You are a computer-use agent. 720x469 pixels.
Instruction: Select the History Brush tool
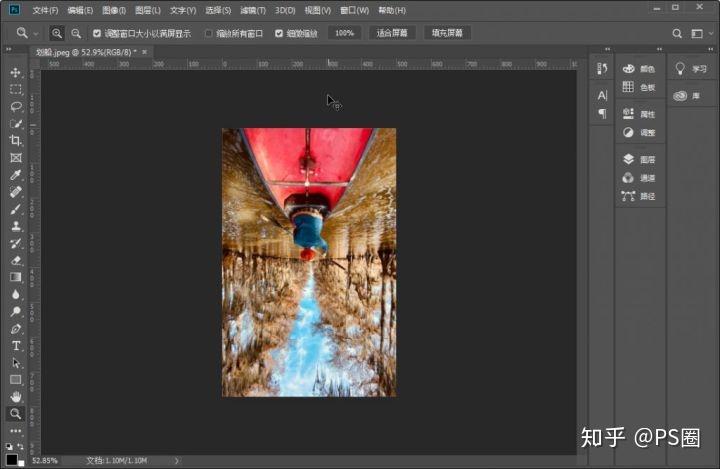[16, 243]
